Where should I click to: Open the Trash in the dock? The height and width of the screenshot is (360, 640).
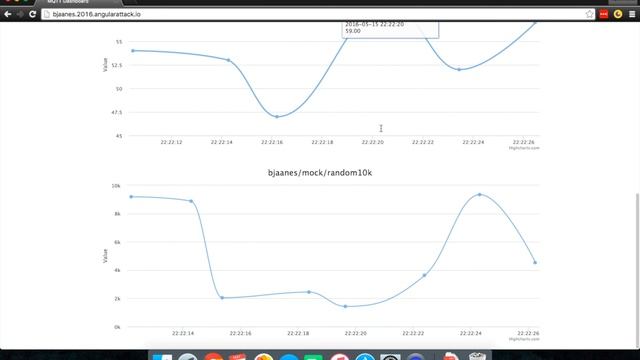[477, 356]
